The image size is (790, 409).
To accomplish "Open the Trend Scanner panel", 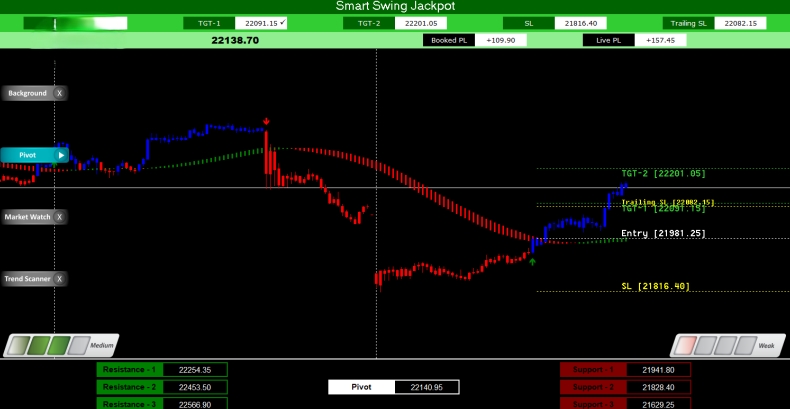I will (x=27, y=279).
